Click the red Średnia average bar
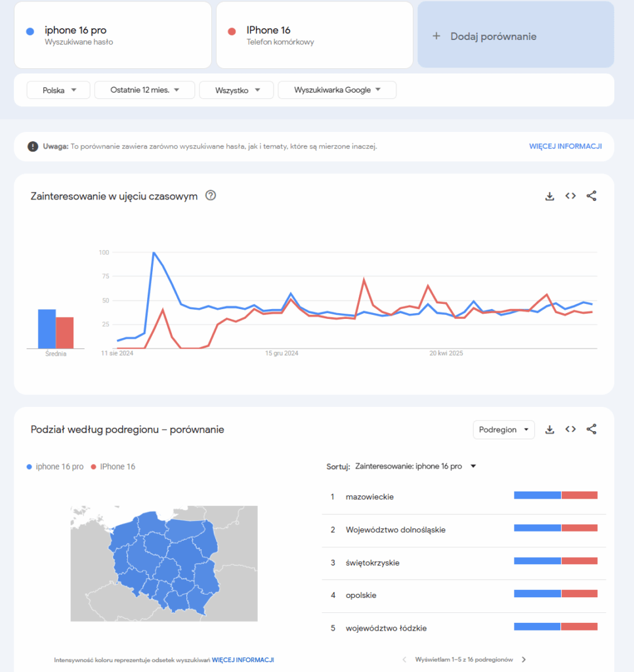This screenshot has width=634, height=672. click(x=65, y=333)
